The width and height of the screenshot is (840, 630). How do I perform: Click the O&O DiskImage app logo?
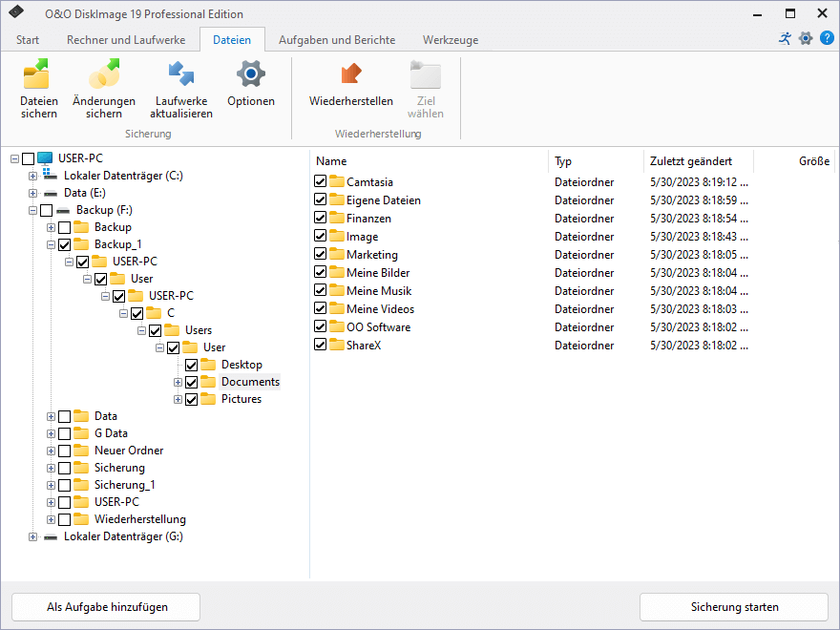pos(16,11)
